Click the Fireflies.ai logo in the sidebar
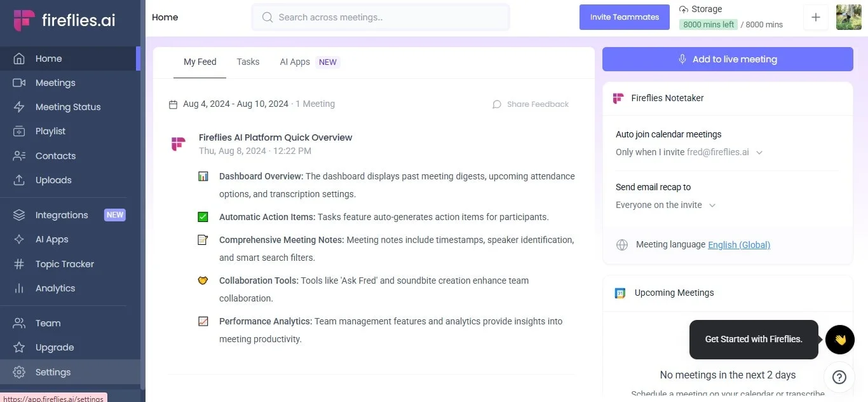Screen dimensions: 868x402 [64, 20]
